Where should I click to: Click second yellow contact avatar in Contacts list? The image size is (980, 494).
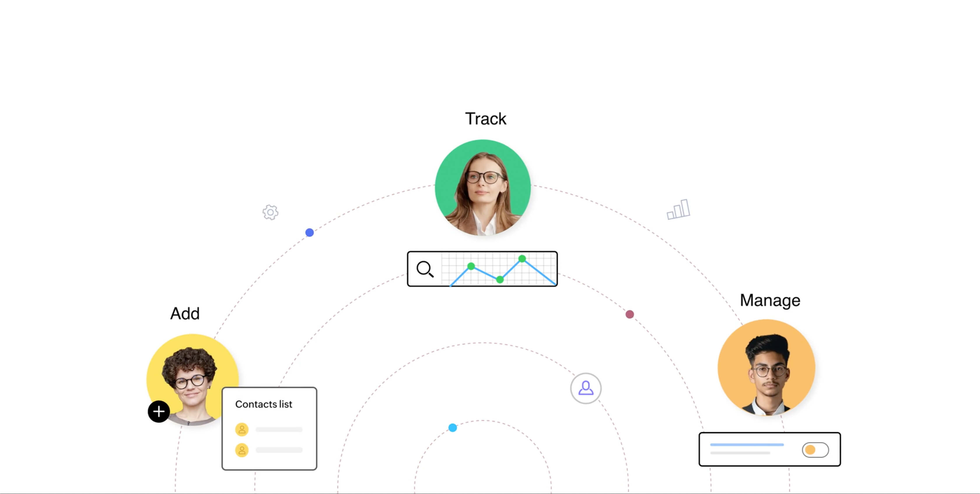242,450
